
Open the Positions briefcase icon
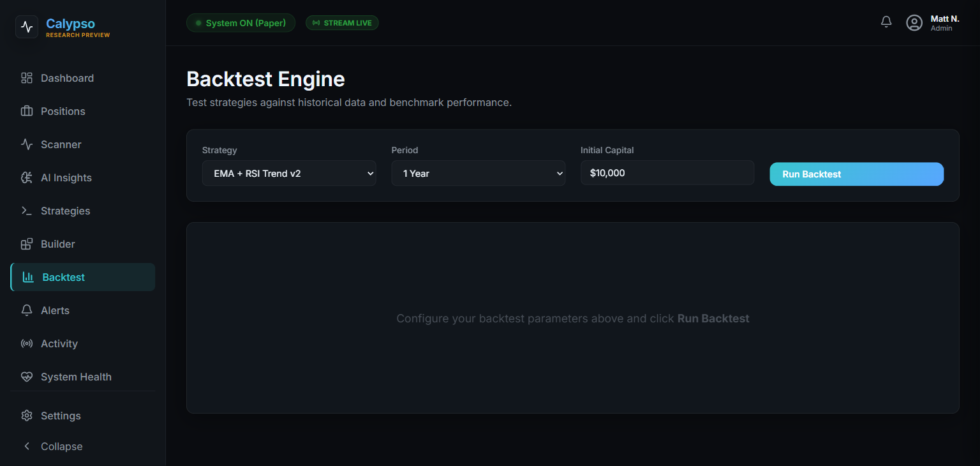pos(26,111)
